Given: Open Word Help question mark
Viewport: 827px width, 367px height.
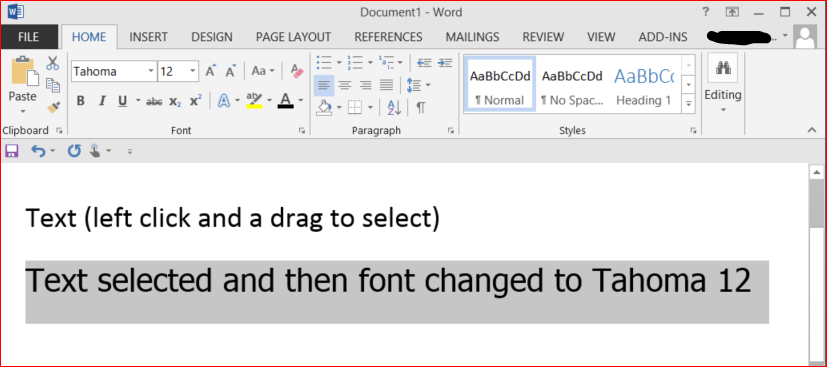Looking at the screenshot, I should pyautogui.click(x=705, y=12).
